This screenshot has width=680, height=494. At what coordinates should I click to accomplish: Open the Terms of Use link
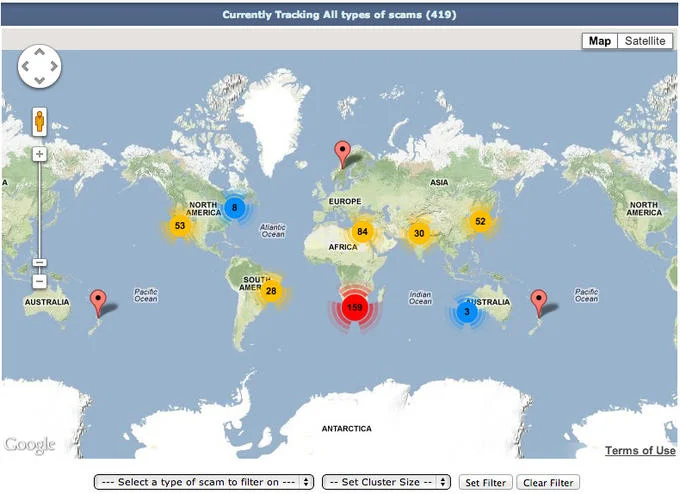coord(640,450)
